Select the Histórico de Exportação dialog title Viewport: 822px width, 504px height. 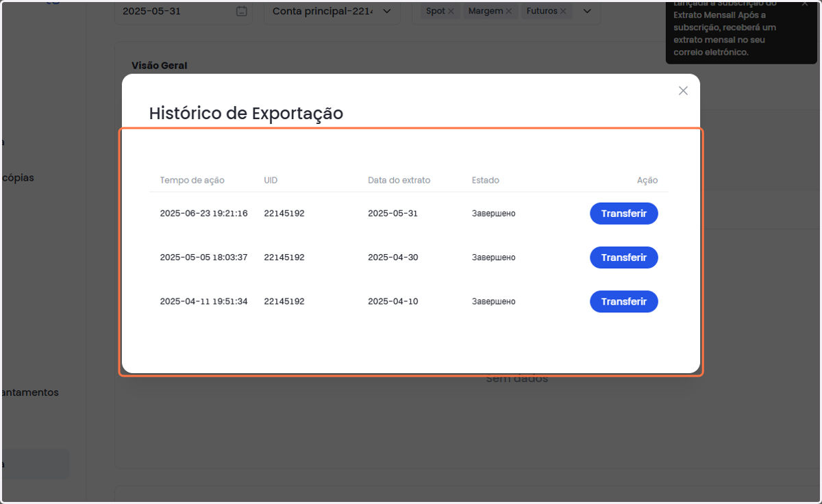coord(246,113)
